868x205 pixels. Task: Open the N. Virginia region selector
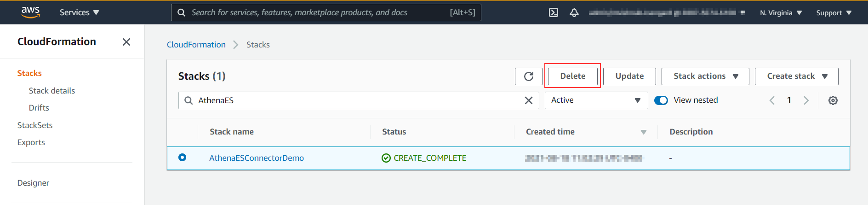tap(781, 13)
